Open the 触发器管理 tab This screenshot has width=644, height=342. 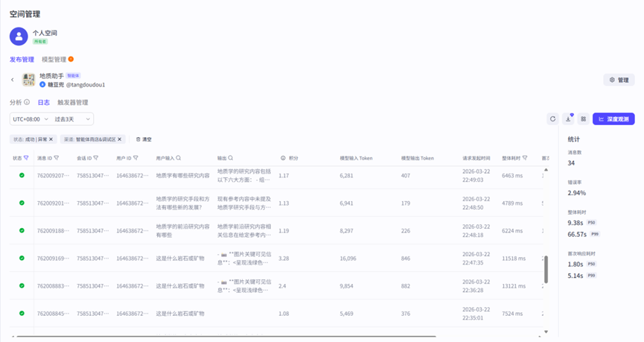coord(73,102)
